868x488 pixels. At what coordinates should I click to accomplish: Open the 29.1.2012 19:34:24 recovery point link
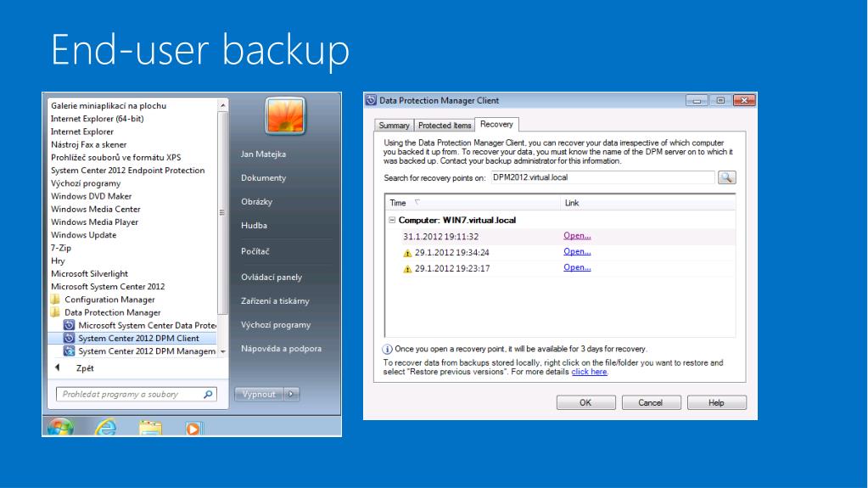click(577, 251)
